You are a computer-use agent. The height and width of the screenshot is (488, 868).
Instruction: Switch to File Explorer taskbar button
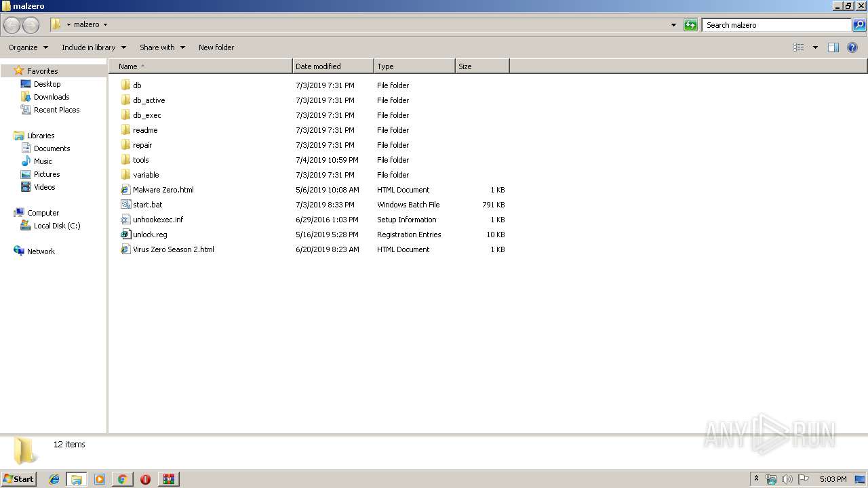(x=77, y=479)
